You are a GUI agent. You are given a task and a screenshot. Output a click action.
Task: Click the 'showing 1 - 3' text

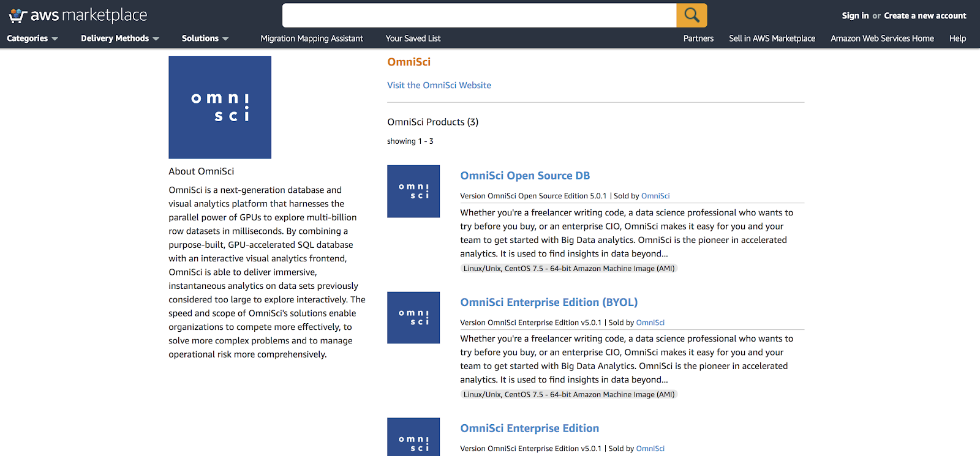click(410, 141)
